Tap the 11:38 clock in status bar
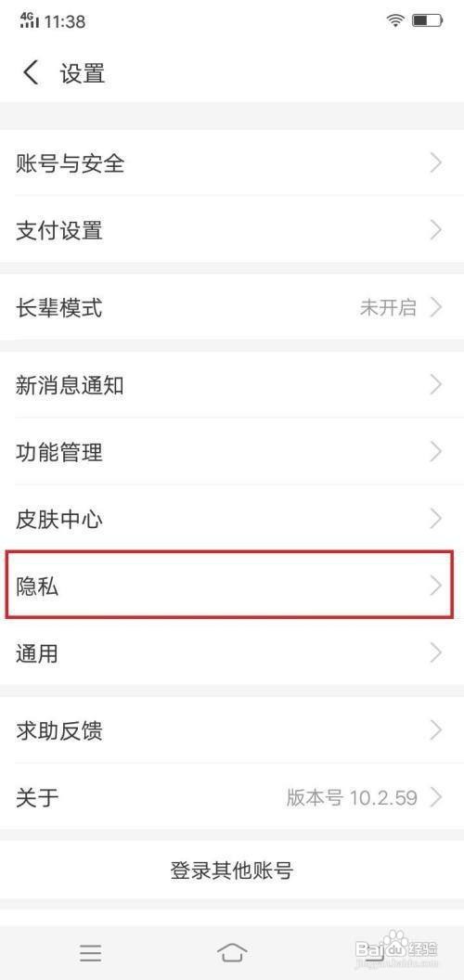 pyautogui.click(x=65, y=21)
